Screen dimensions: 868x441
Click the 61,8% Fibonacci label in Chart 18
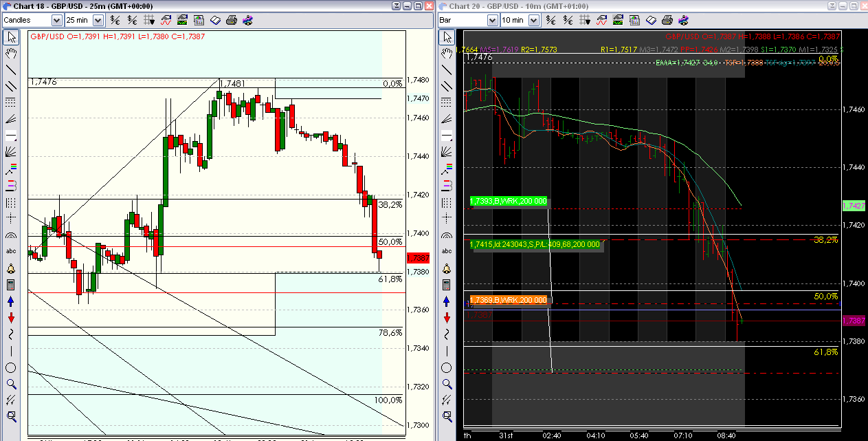(390, 279)
